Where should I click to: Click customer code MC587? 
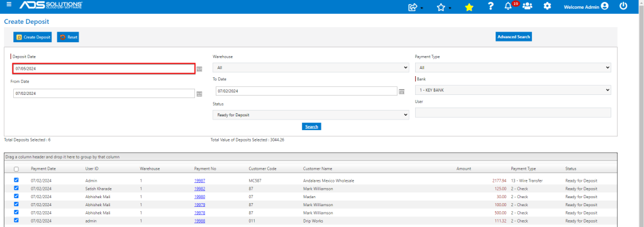coord(255,180)
